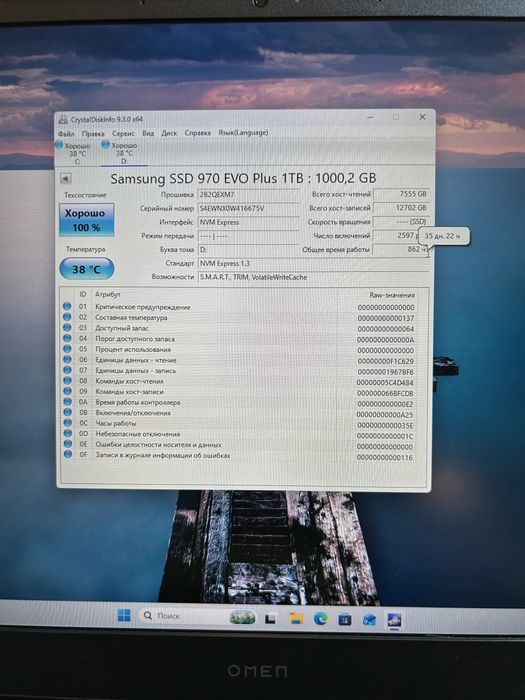The width and height of the screenshot is (525, 700).
Task: Select attribute name Часы работы
Action: [x=116, y=423]
